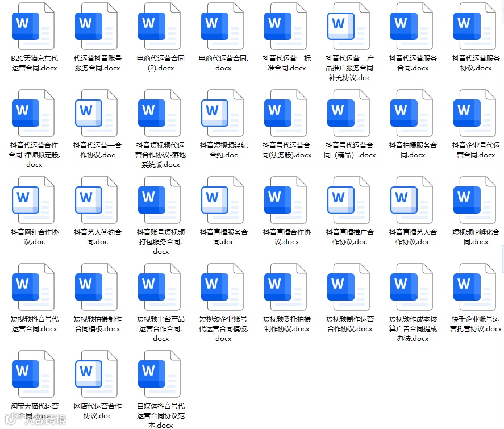Click the file name 抖音号代运营合同（精品）.docx
504x429 pixels.
pos(349,150)
